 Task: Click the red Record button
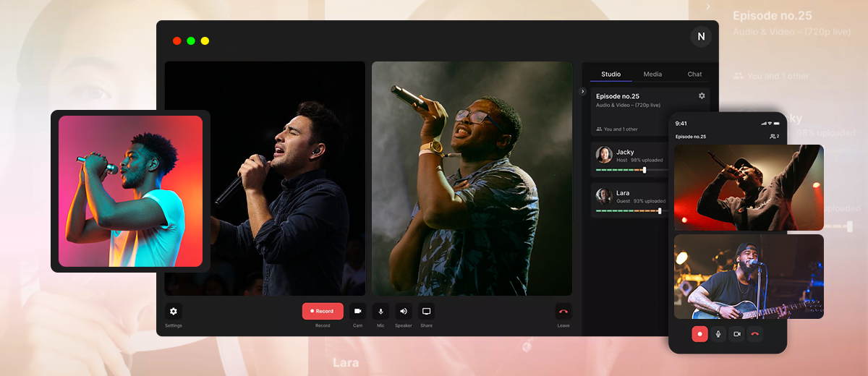tap(323, 311)
